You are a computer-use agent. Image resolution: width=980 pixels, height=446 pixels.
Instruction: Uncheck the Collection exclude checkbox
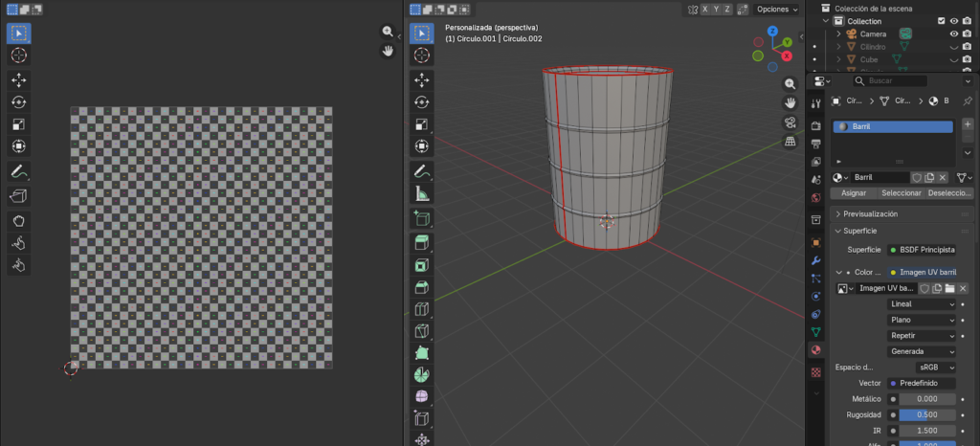pyautogui.click(x=941, y=21)
